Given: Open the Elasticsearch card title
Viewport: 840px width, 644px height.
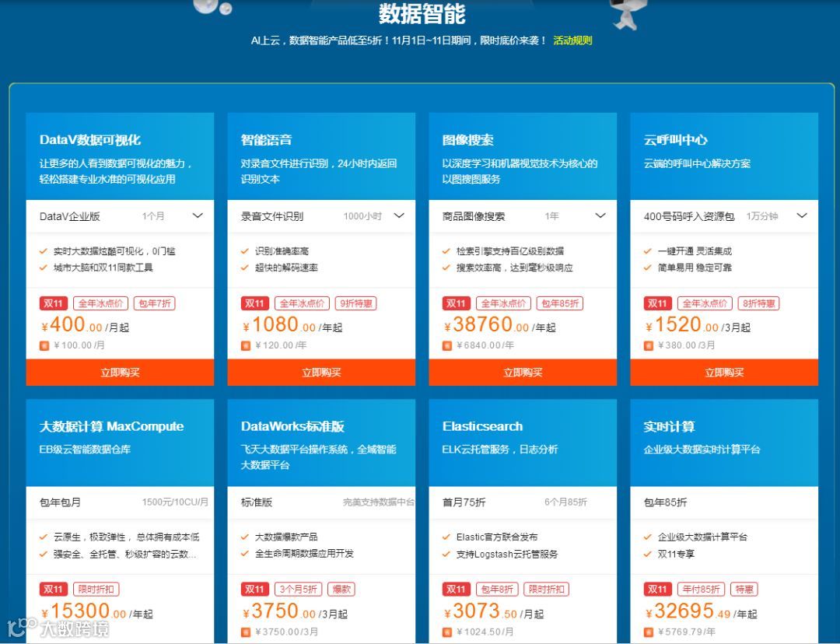Looking at the screenshot, I should click(x=482, y=426).
